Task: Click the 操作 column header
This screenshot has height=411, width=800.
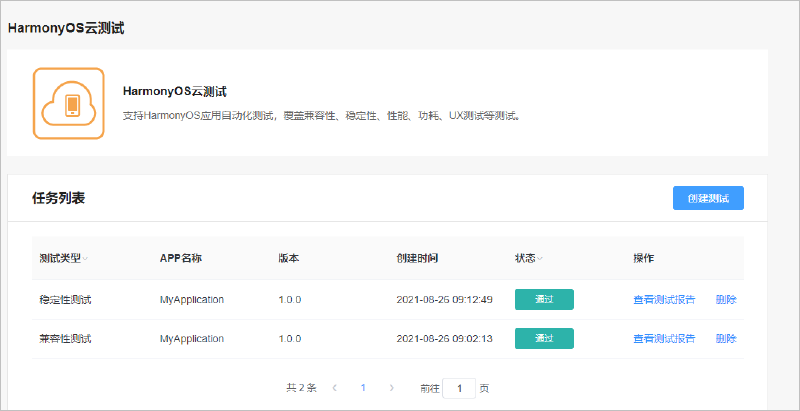Action: pos(644,259)
